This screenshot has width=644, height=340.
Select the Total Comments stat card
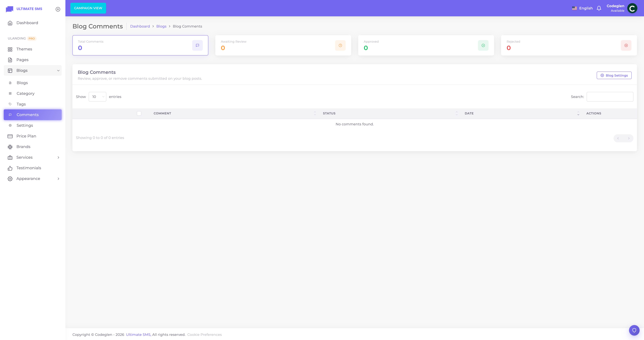(x=140, y=46)
